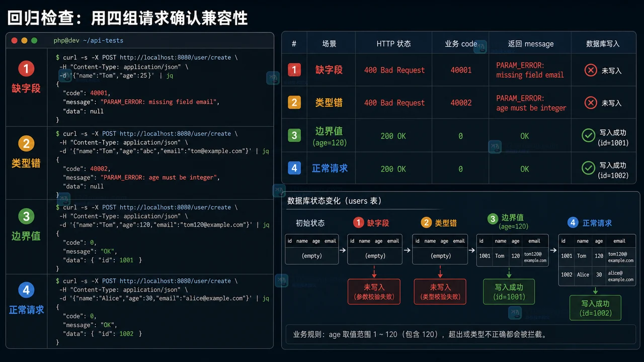Image resolution: width=644 pixels, height=362 pixels.
Task: Click green checkmark icon in 正常请求 table row
Action: pyautogui.click(x=588, y=168)
